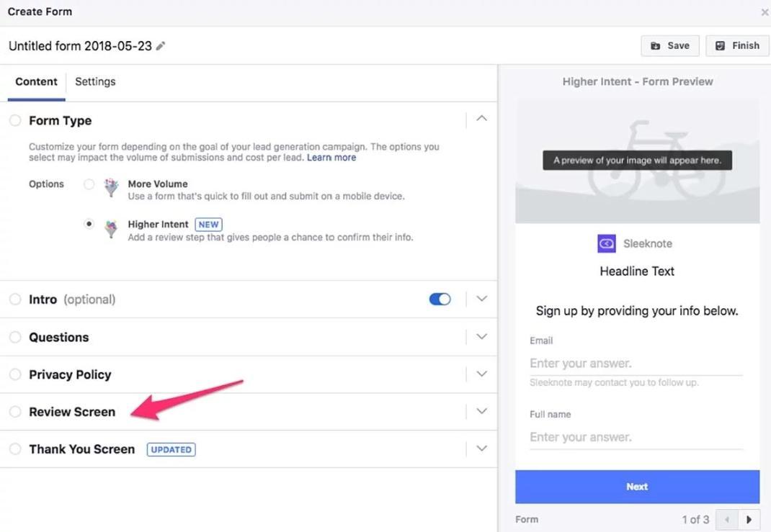Switch to the Content tab
Screen dimensions: 771x532
[36, 81]
